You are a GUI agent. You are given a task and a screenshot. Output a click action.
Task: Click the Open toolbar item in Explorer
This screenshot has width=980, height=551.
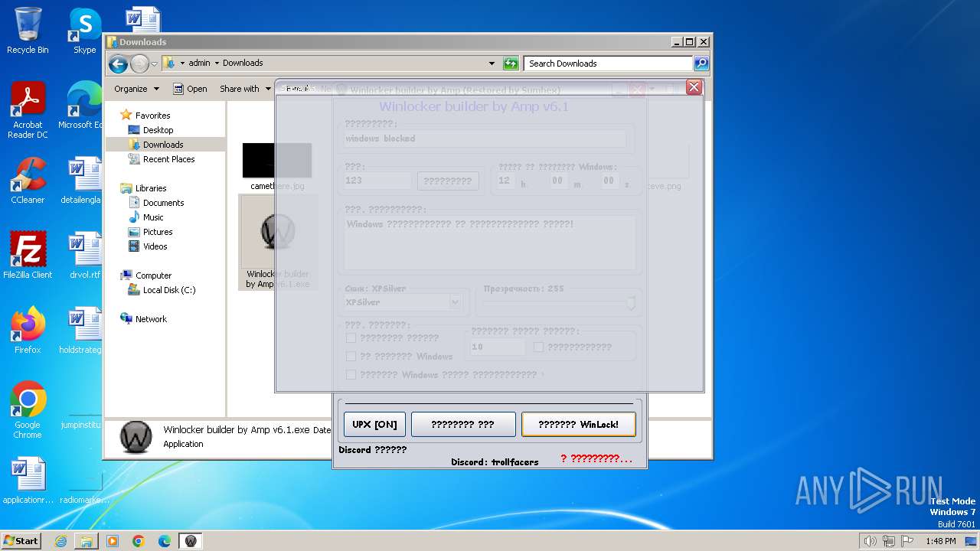pos(190,89)
